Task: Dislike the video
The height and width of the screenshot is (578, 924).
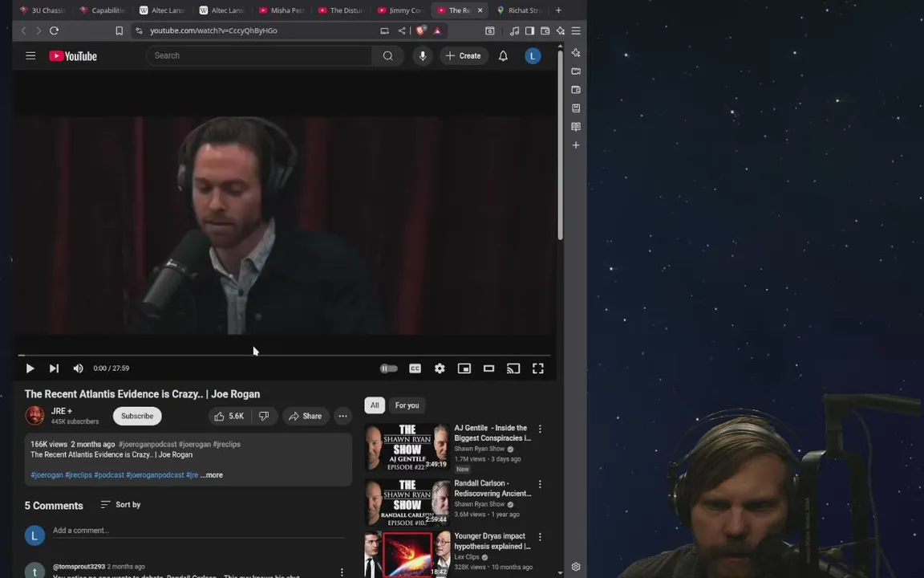Action: 264,416
